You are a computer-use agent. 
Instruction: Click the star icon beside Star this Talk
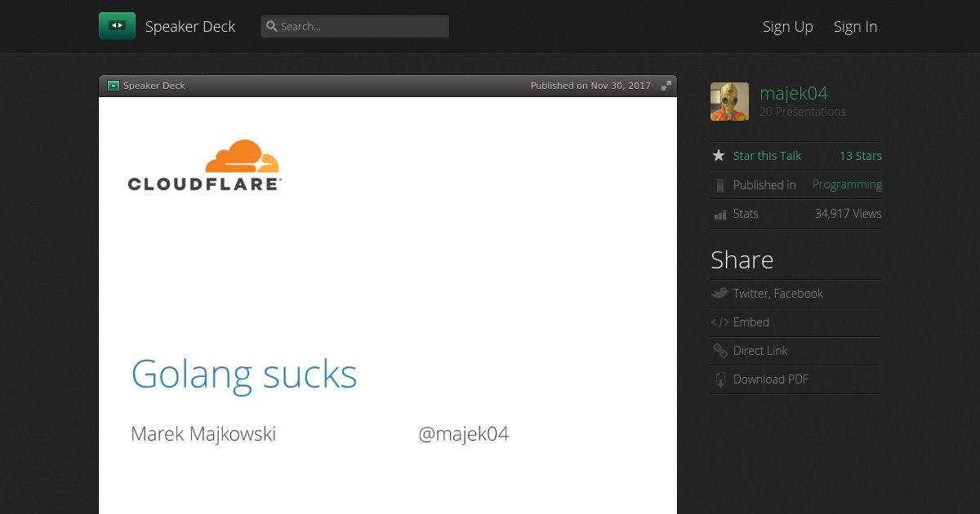click(719, 155)
